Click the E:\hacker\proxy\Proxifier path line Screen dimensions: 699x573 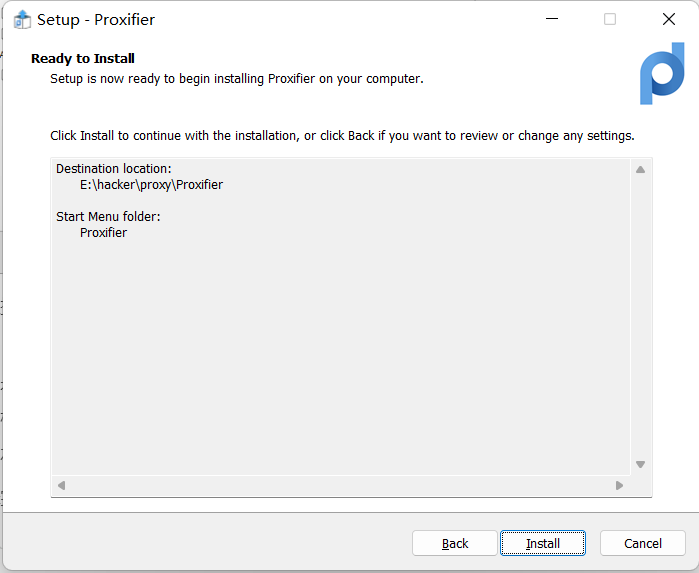(151, 185)
